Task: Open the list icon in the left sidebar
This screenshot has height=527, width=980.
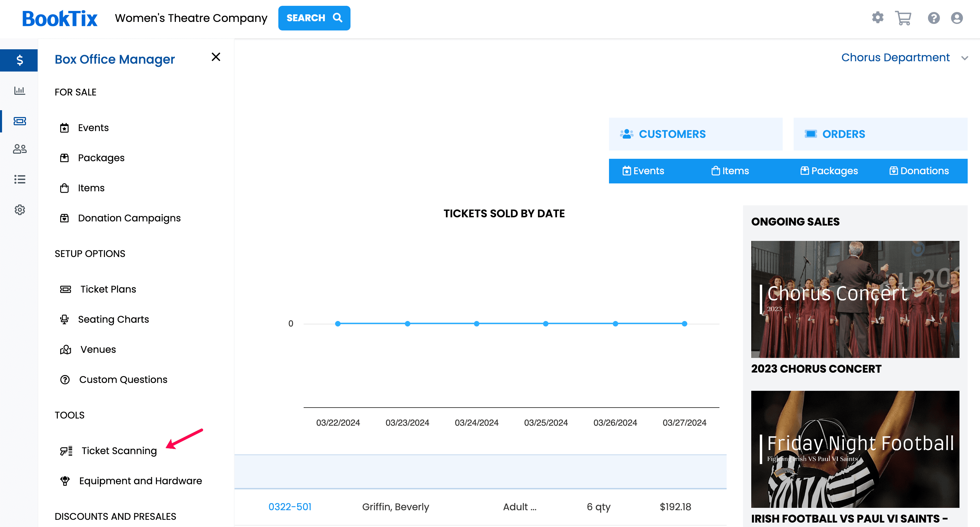Action: click(x=19, y=179)
